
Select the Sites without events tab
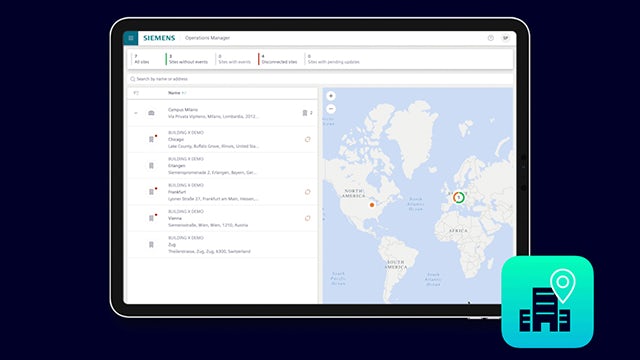(x=188, y=59)
